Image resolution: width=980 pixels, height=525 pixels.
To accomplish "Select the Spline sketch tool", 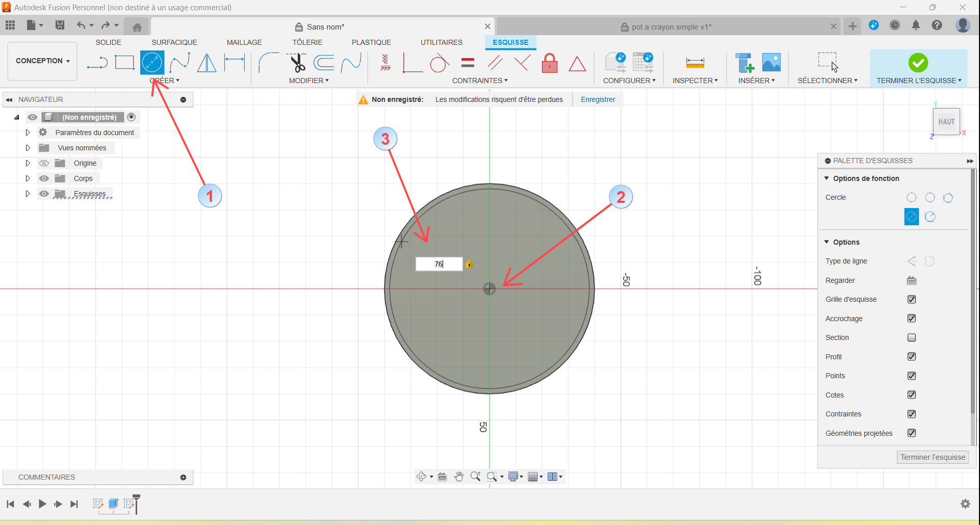I will 179,63.
